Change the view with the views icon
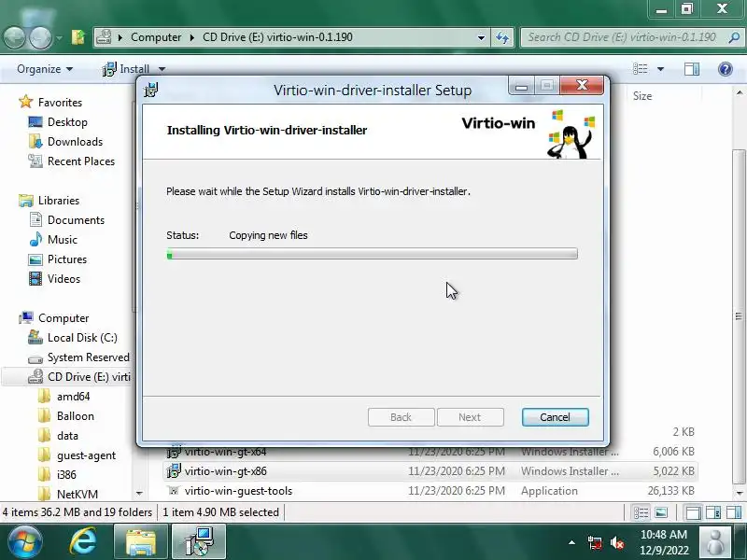The image size is (747, 560). pyautogui.click(x=640, y=69)
